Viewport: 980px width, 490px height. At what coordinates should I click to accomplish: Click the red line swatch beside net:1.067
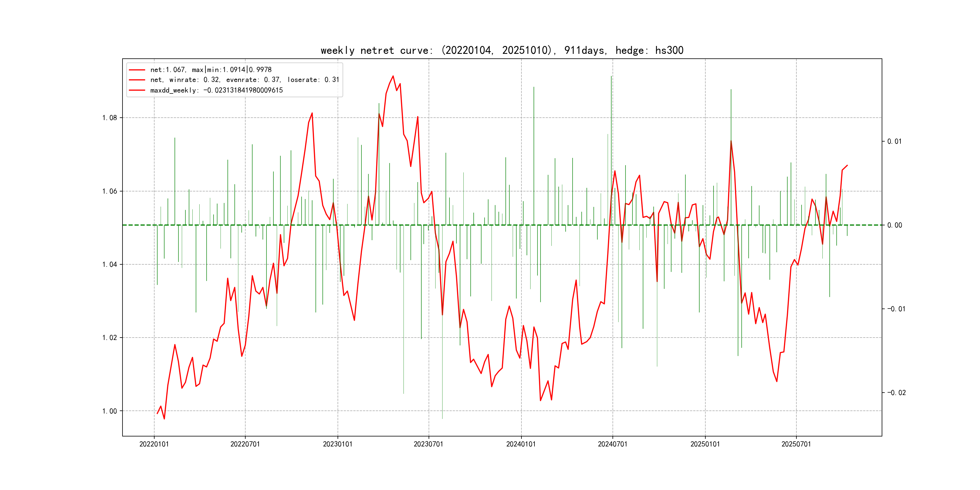(x=137, y=70)
